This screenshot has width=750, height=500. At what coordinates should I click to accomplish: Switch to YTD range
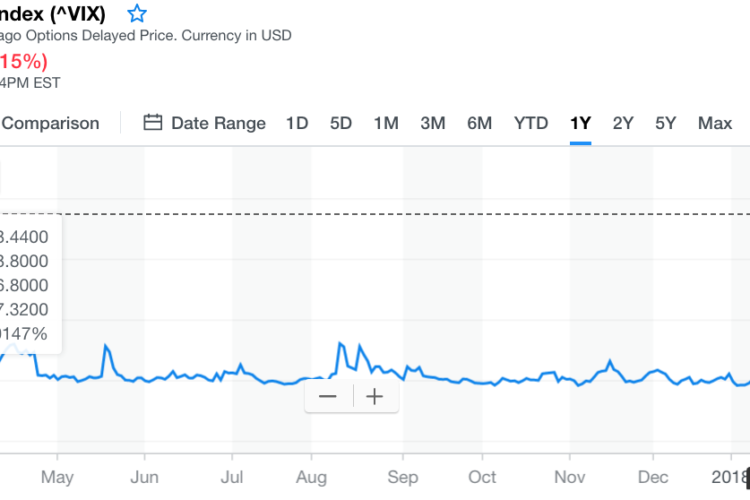pos(531,123)
